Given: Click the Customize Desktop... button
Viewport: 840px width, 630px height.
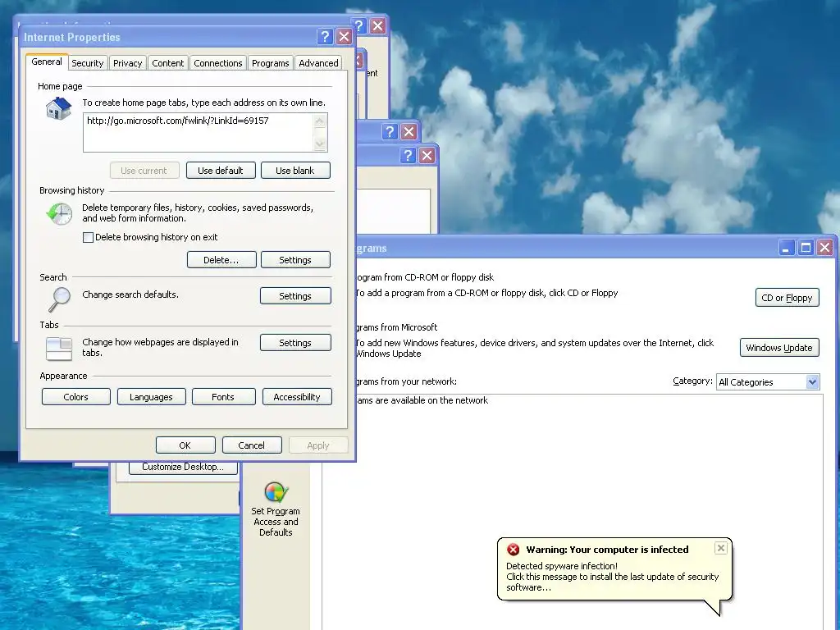Looking at the screenshot, I should (183, 467).
